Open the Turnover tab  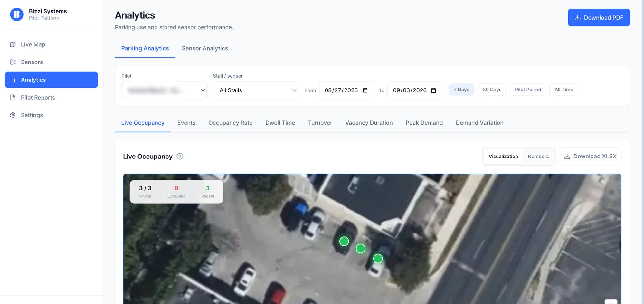(x=320, y=123)
